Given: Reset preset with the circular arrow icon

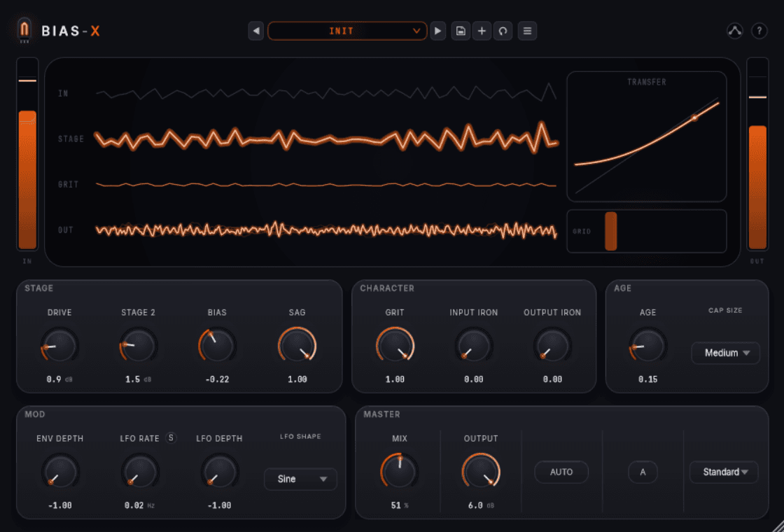Looking at the screenshot, I should point(503,31).
